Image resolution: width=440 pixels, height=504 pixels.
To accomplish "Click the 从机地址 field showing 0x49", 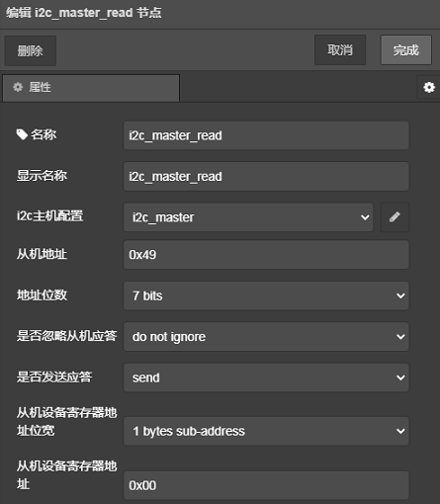I will (x=266, y=255).
